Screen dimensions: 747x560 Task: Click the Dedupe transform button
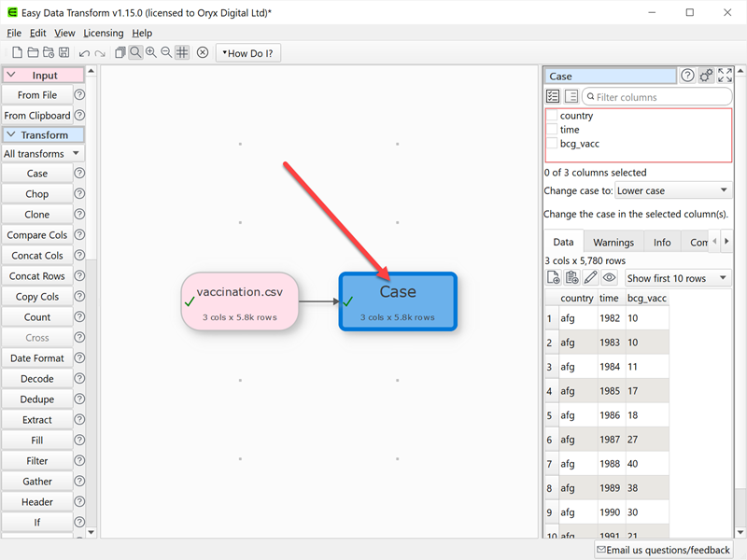37,399
